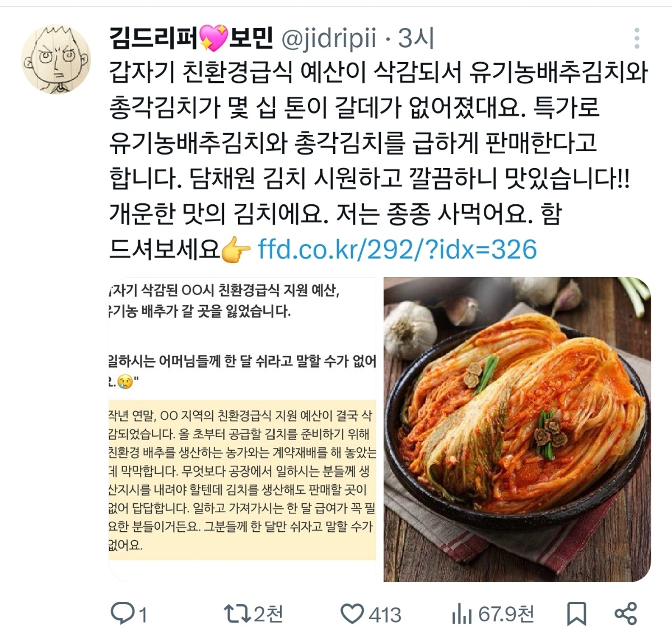Open ffd.co.kr/292/?idx=326 link
The width and height of the screenshot is (672, 641).
click(x=398, y=249)
